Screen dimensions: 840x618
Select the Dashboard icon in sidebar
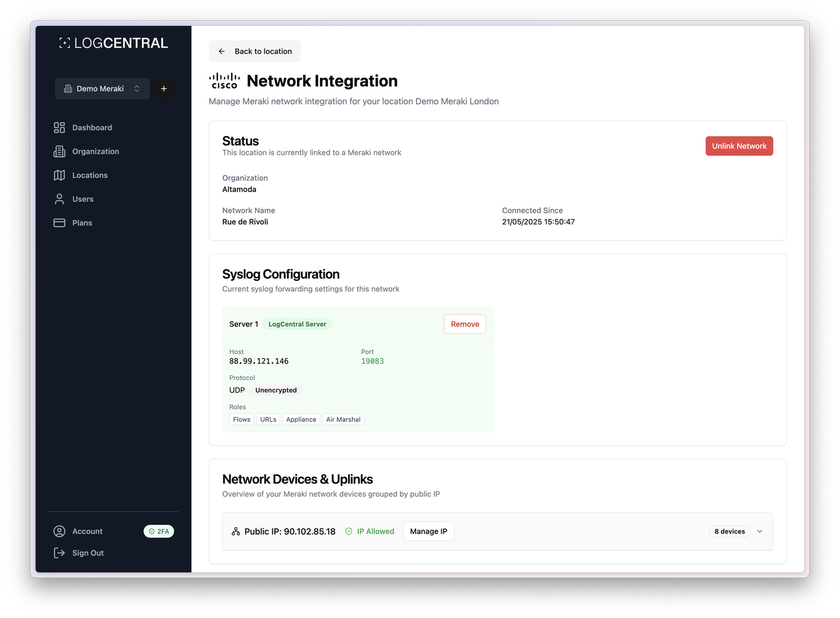[x=59, y=127]
